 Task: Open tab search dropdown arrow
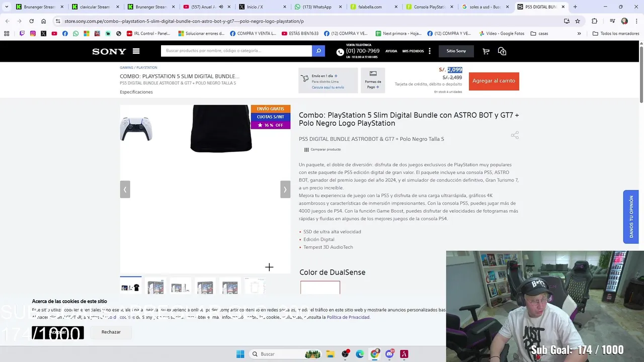point(7,7)
